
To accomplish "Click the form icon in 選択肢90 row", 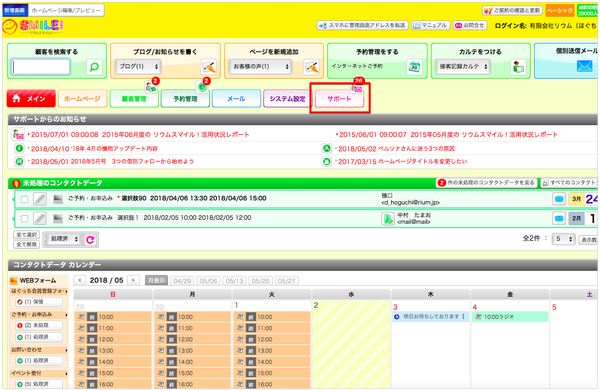I will 58,199.
